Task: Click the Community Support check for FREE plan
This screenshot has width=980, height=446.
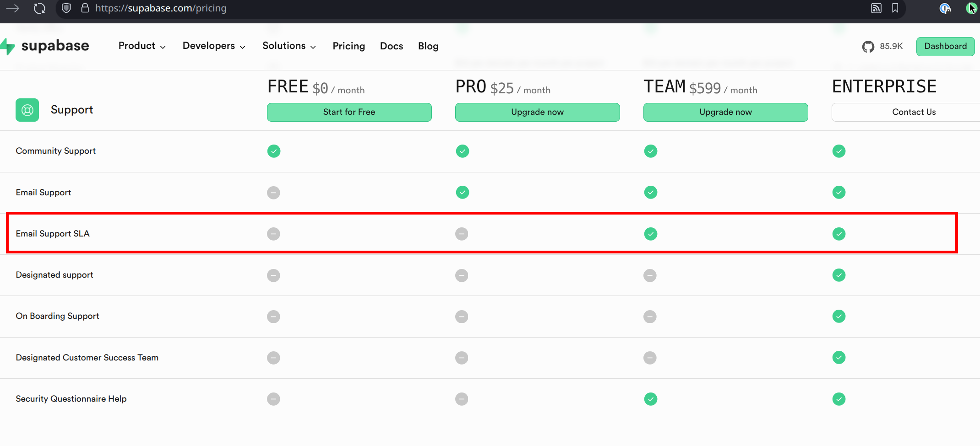Action: pyautogui.click(x=274, y=151)
